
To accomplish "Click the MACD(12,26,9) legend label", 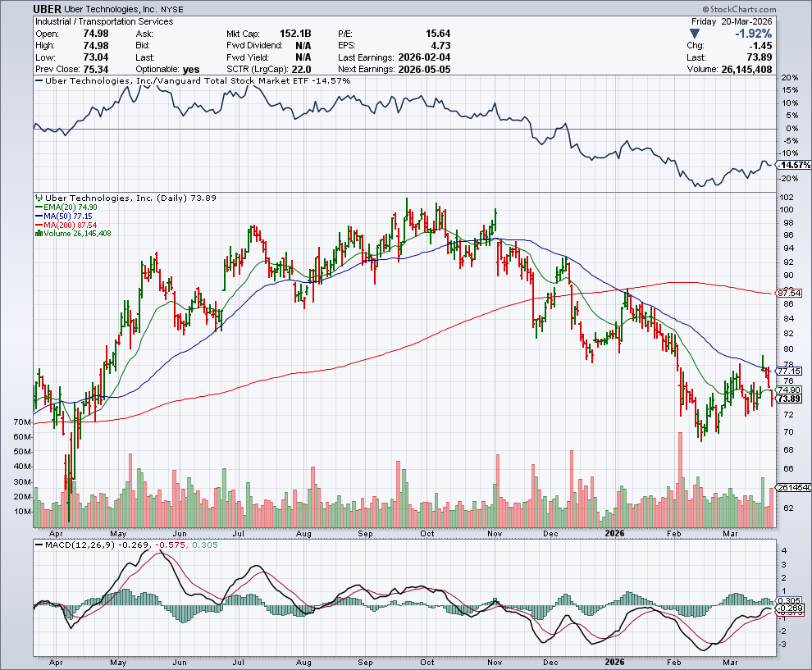I will coord(125,545).
